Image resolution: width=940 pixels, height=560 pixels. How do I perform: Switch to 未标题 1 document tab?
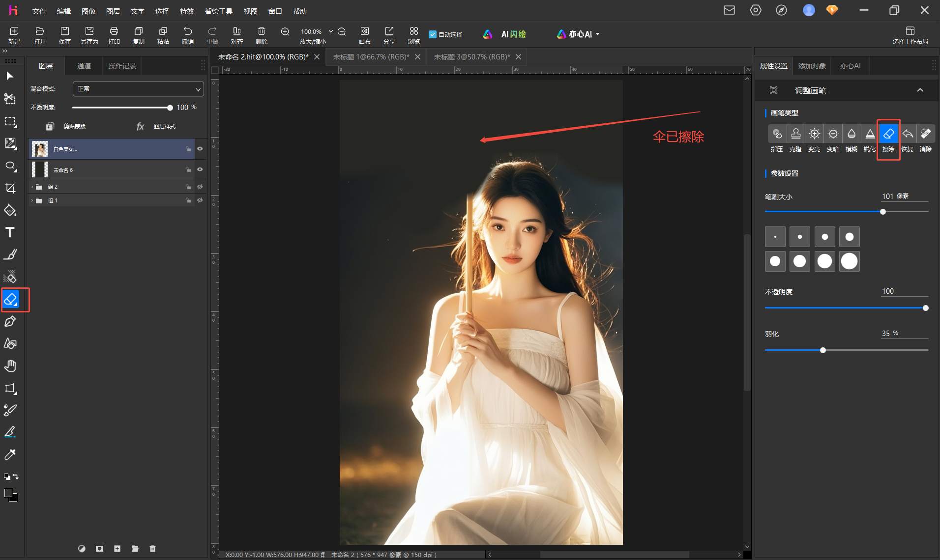point(371,57)
